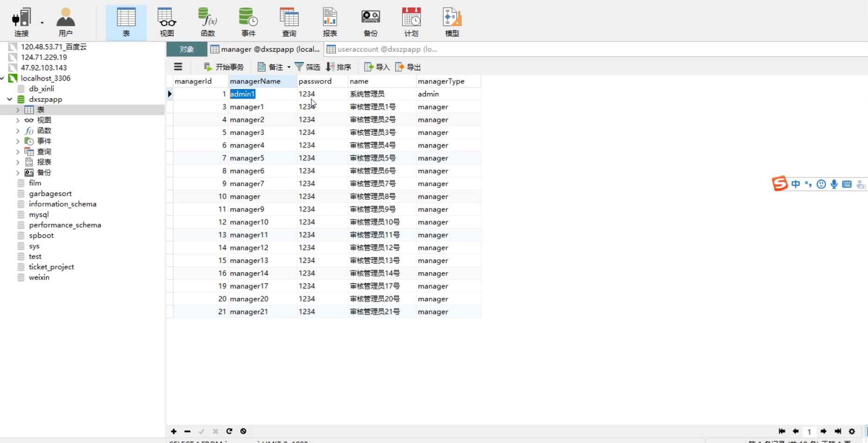This screenshot has height=443, width=868.
Task: Refresh the table data at bottom
Action: 229,431
